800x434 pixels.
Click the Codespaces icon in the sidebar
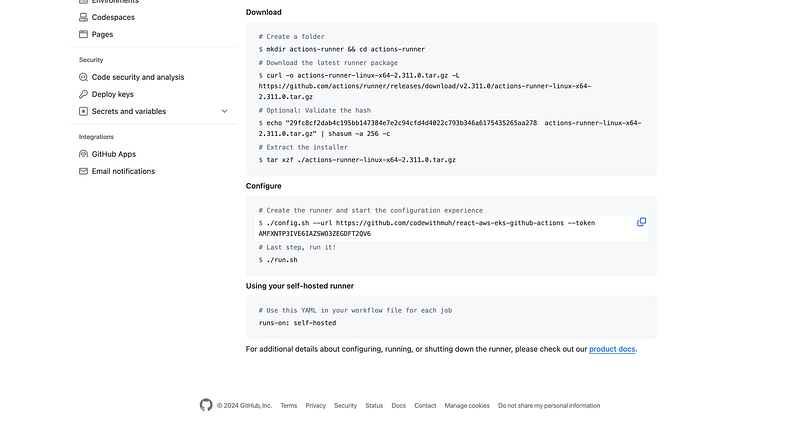(x=84, y=17)
